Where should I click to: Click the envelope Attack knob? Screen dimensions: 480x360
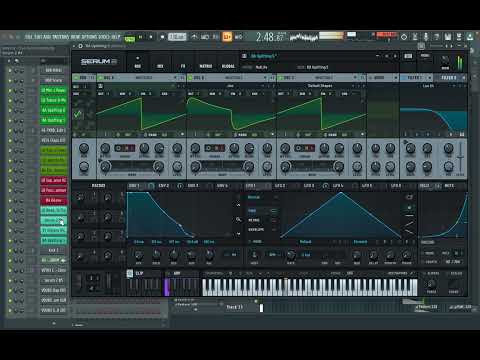139,255
